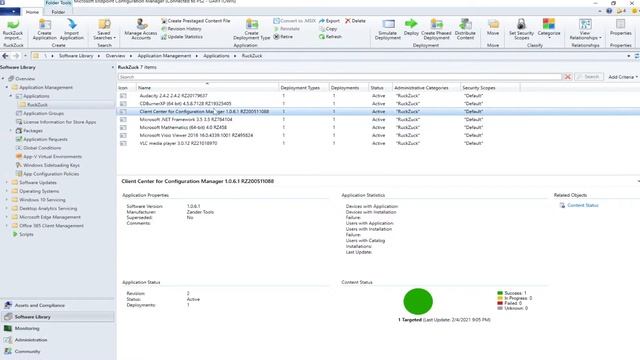The height and width of the screenshot is (360, 640).
Task: Click Software Library in the breadcrumb
Action: point(76,56)
